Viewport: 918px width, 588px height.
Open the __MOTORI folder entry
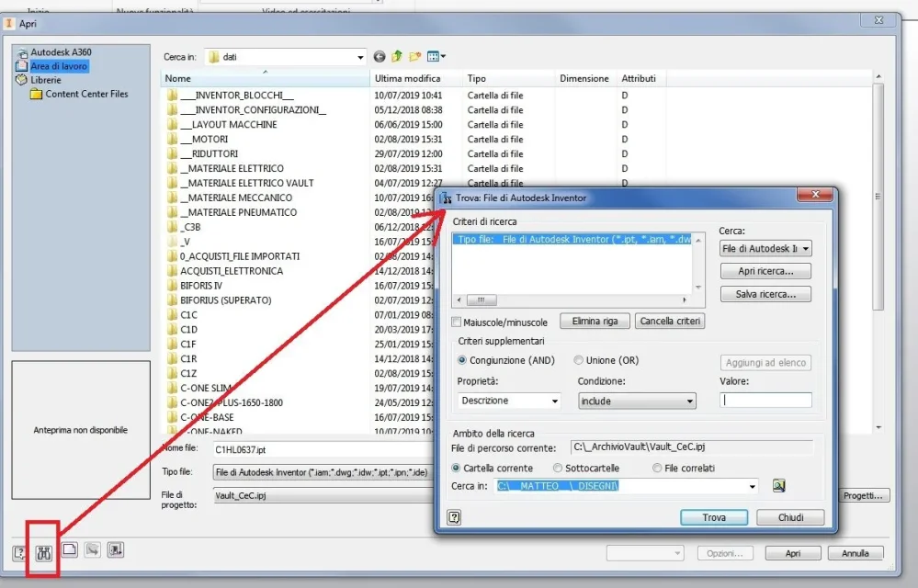click(x=204, y=140)
